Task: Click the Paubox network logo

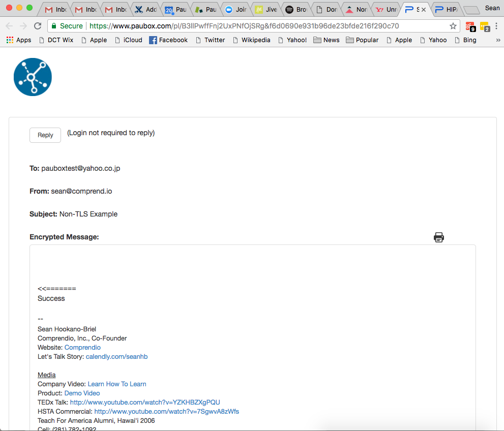Action: pyautogui.click(x=33, y=77)
